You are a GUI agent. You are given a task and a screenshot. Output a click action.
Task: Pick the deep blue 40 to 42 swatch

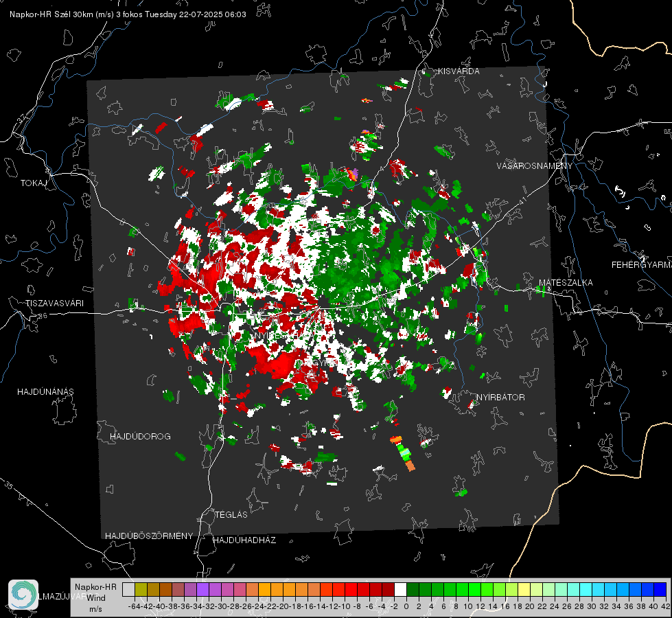[660, 589]
